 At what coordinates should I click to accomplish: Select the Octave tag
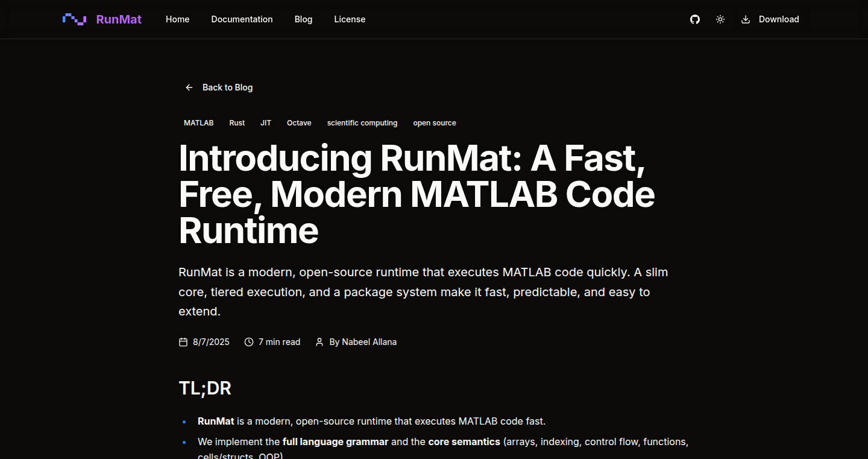[x=299, y=123]
